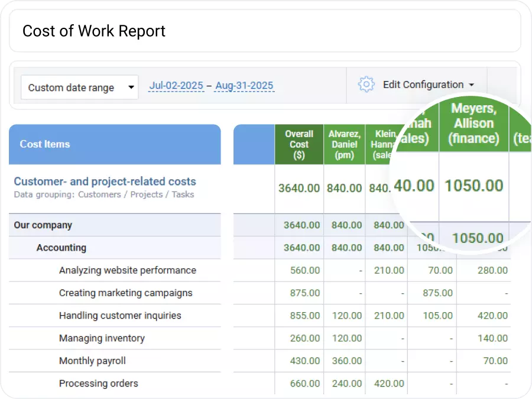Viewport: 532px width, 399px height.
Task: Click the Klein, Hanna column header
Action: point(384,144)
